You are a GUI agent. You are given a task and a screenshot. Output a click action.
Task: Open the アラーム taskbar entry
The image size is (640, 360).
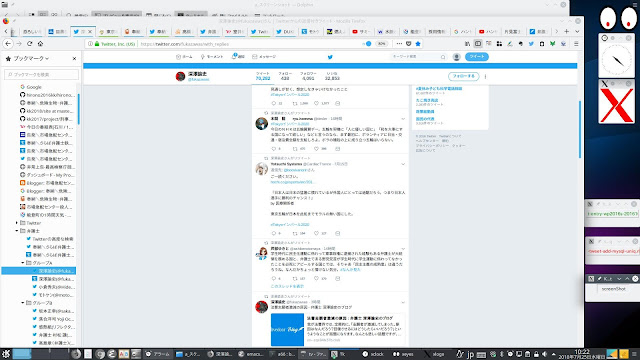(x=158, y=354)
